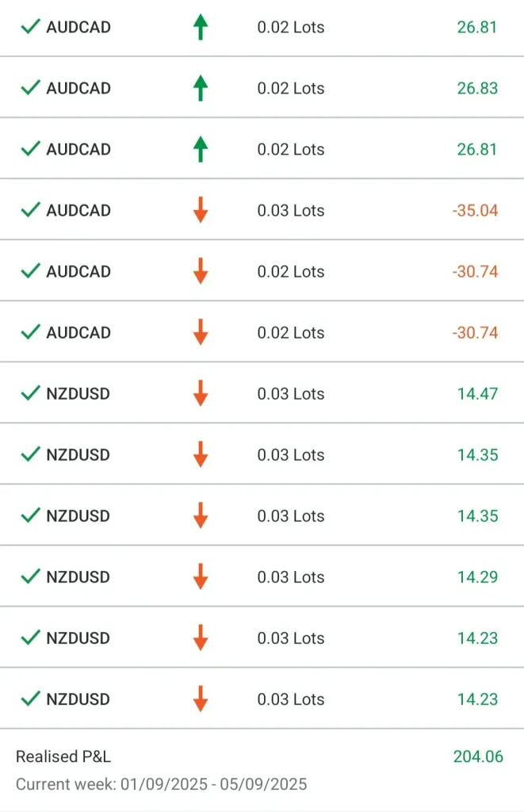Click the -35.04 loss value
This screenshot has height=812, width=524.
[x=476, y=210]
